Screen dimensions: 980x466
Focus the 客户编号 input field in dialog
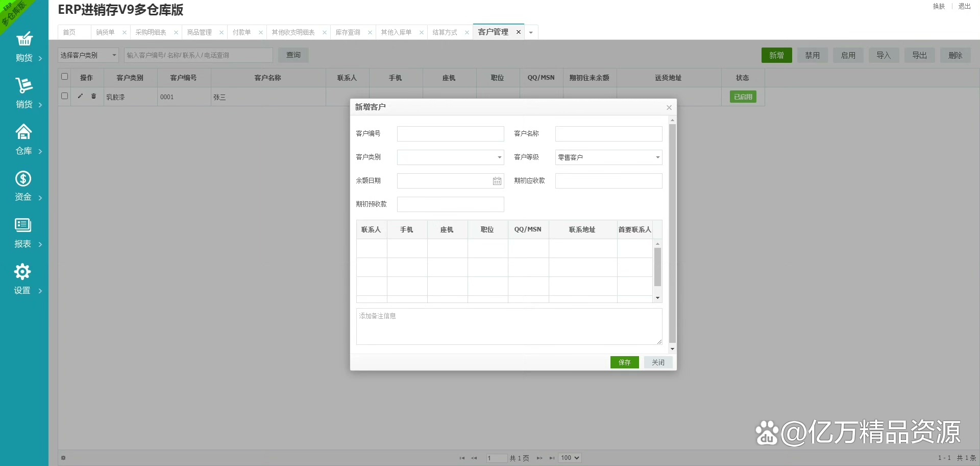coord(451,134)
